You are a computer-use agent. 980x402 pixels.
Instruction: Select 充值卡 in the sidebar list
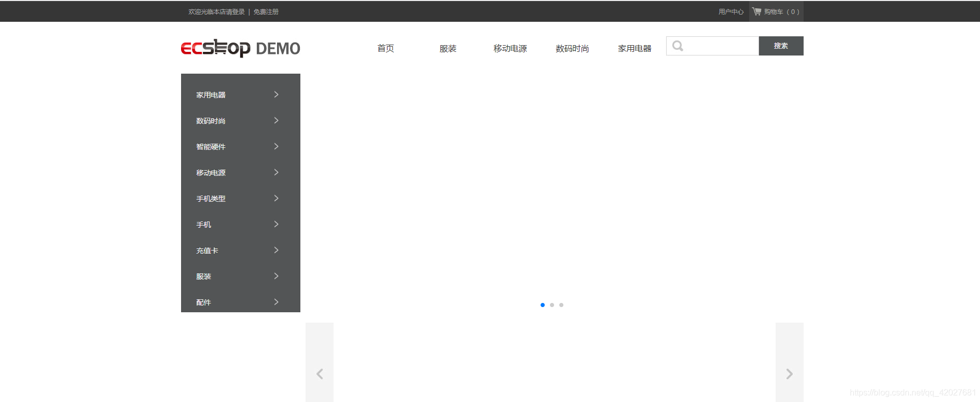click(207, 251)
